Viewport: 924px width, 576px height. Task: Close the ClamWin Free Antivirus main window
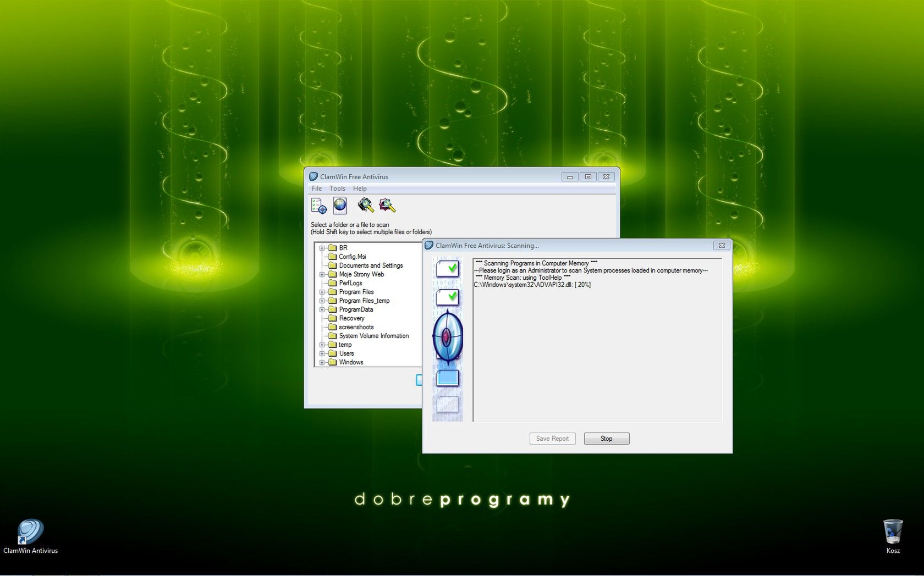click(x=606, y=176)
